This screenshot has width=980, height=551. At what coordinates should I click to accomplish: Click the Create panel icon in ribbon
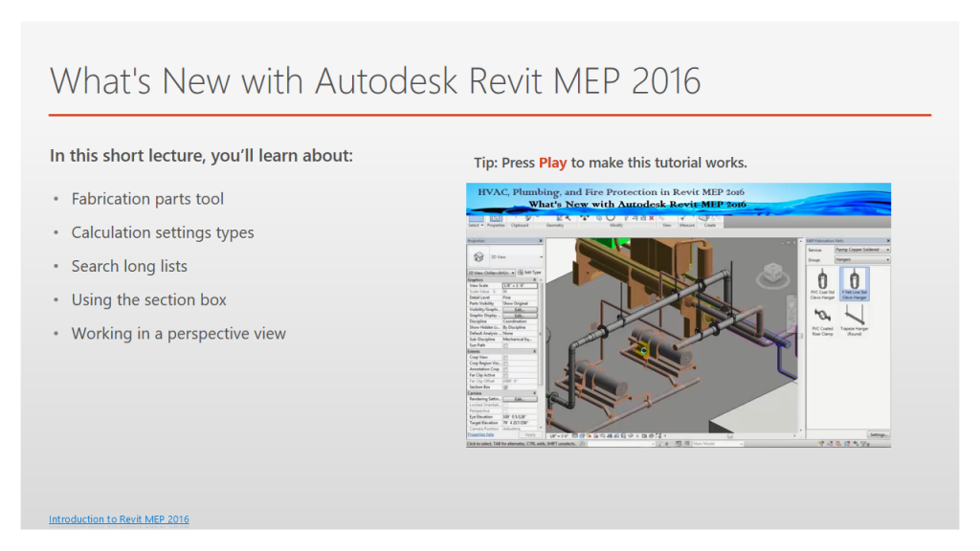click(x=705, y=217)
